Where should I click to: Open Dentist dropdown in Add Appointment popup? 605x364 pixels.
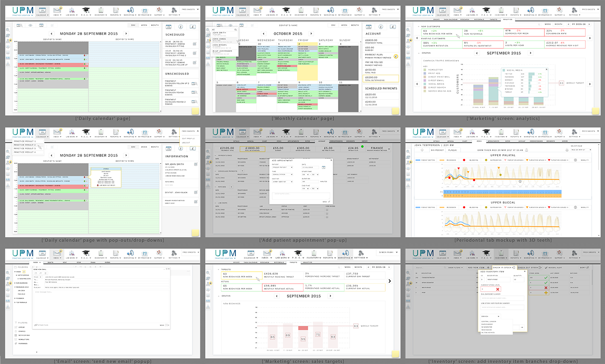point(283,182)
